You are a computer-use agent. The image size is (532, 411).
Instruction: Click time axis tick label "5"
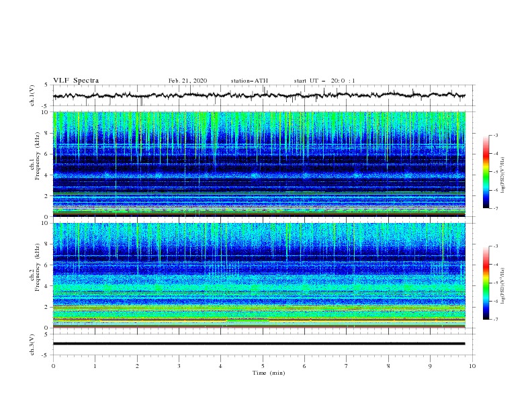click(x=263, y=366)
